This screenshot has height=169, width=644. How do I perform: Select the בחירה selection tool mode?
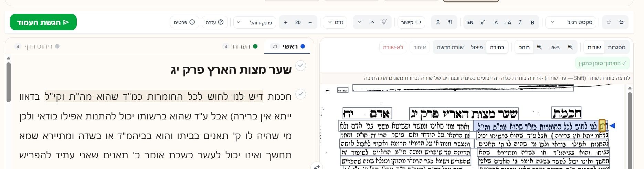point(497,47)
